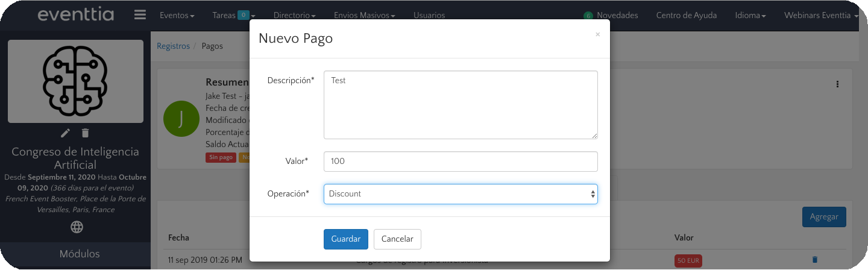Open the Operación dropdown
The height and width of the screenshot is (270, 868).
[x=461, y=194]
